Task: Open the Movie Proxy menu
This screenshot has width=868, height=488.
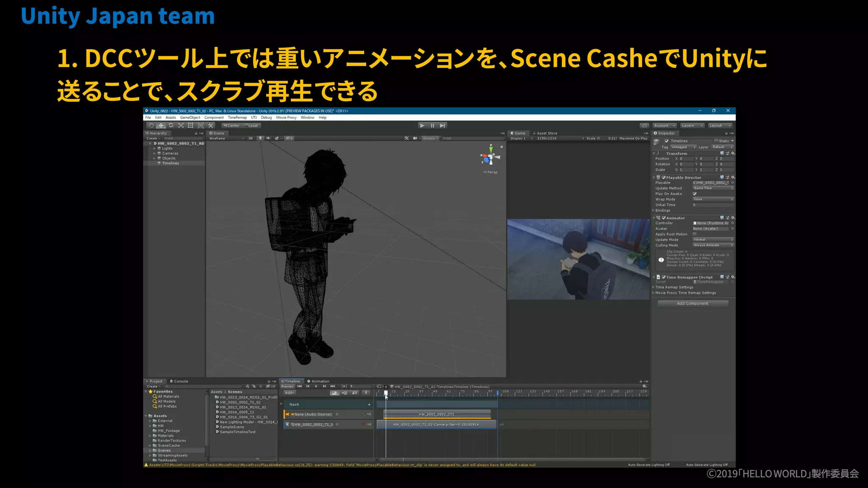Action: click(286, 118)
